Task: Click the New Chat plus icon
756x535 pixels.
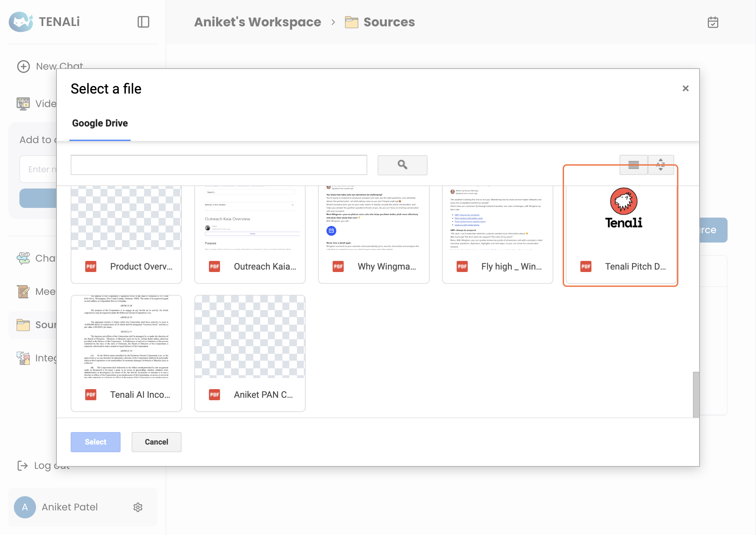Action: (x=24, y=66)
